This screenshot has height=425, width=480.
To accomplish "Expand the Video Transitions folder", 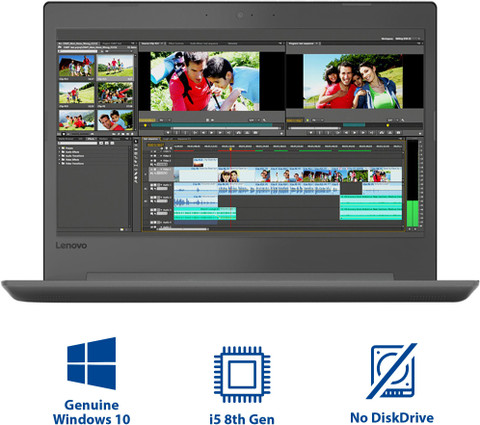I will (60, 164).
